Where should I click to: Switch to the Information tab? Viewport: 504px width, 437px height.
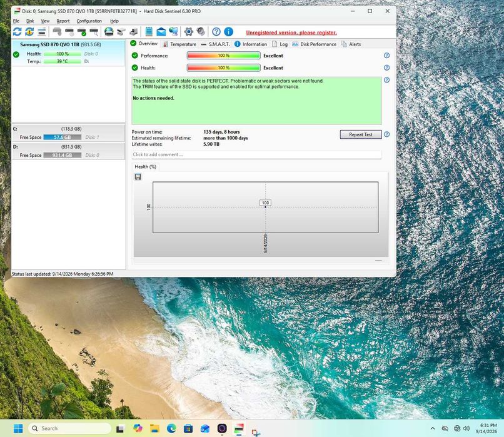[x=251, y=44]
